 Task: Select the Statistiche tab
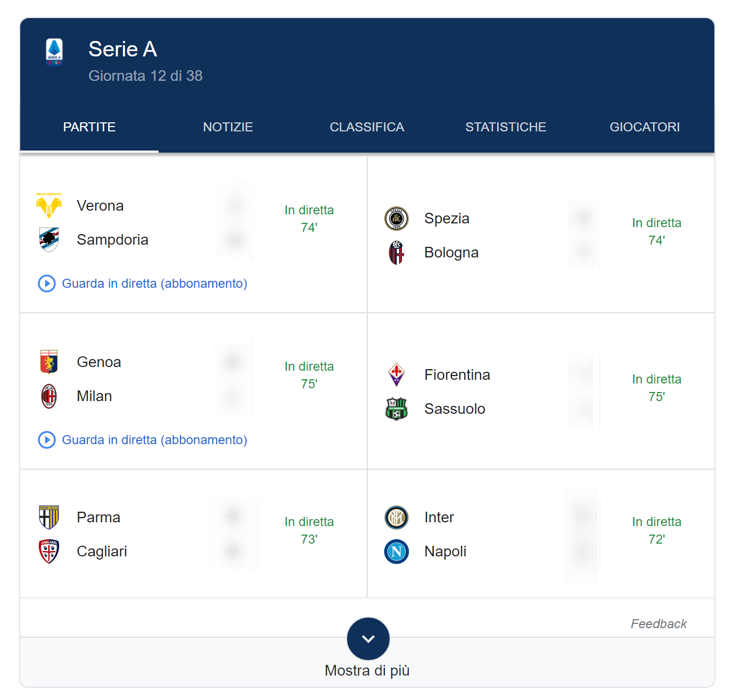pos(506,127)
